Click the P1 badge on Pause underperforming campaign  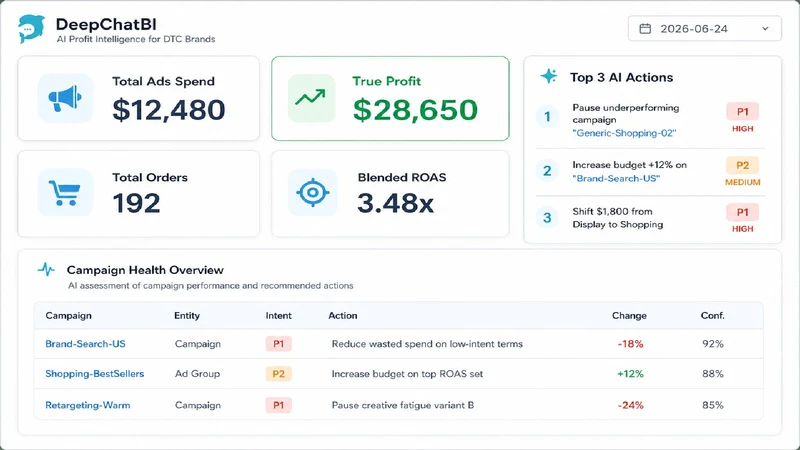coord(742,111)
